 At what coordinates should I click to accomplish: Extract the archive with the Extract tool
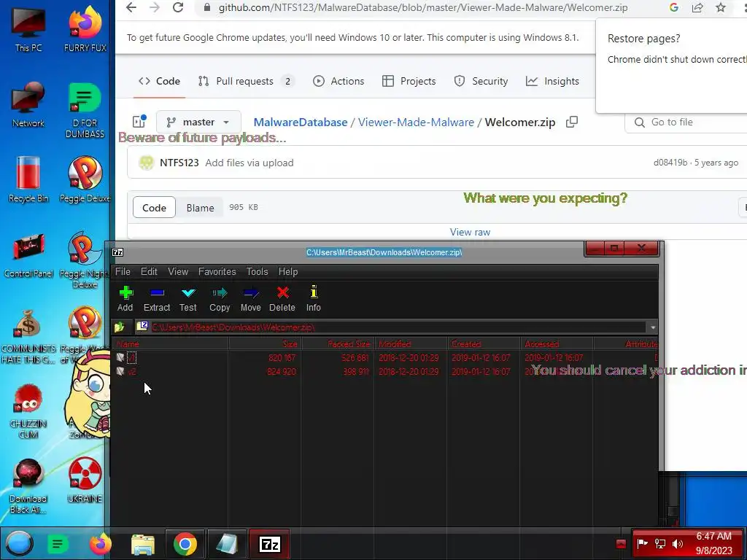click(157, 298)
